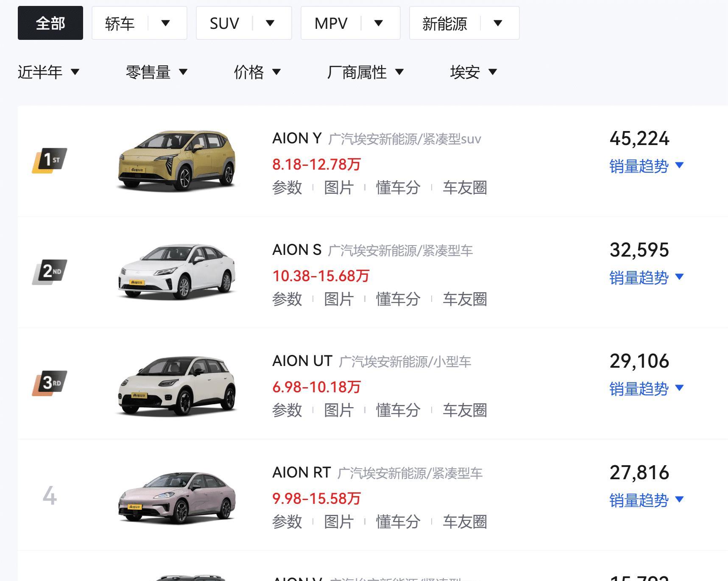Click the 1st place rank badge
Screen dimensions: 728x581
(50, 160)
